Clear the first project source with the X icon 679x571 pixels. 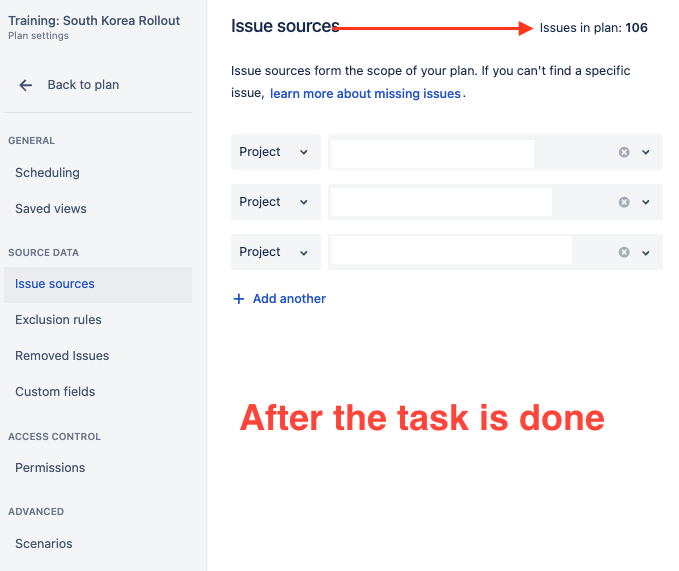pyautogui.click(x=624, y=152)
